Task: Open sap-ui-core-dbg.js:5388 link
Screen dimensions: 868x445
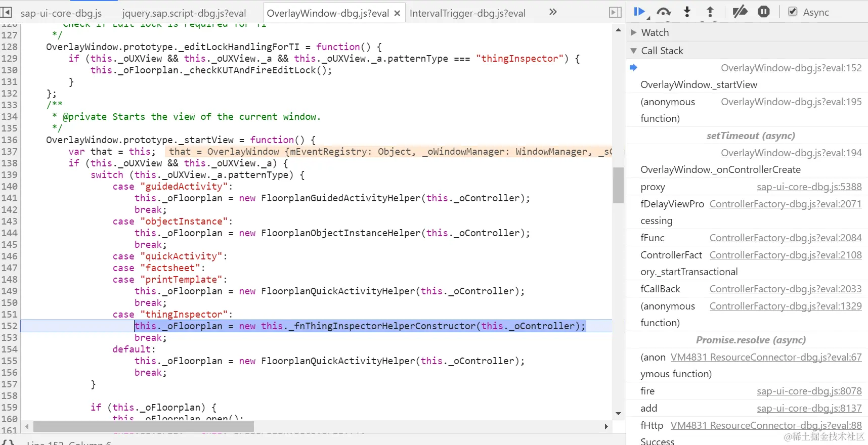Action: coord(809,187)
